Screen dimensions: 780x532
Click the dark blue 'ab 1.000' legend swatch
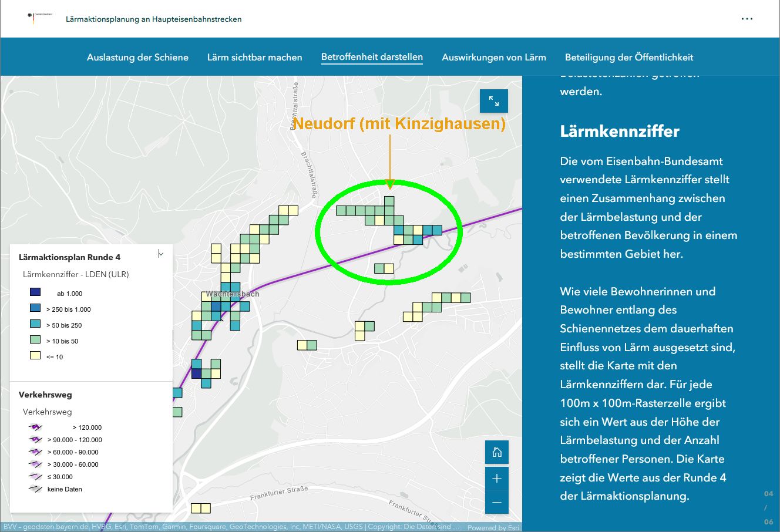[x=35, y=292]
